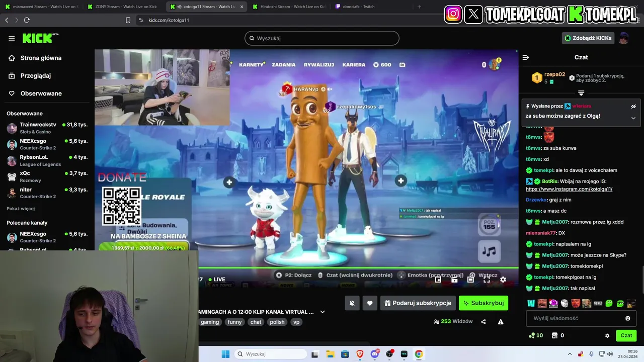Screen dimensions: 644x362
Task: Insert the W emote
Action: (531, 303)
